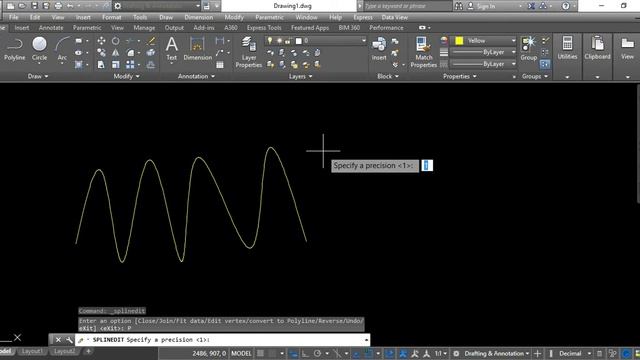Open the Express menu
Image resolution: width=640 pixels, height=360 pixels.
point(363,17)
